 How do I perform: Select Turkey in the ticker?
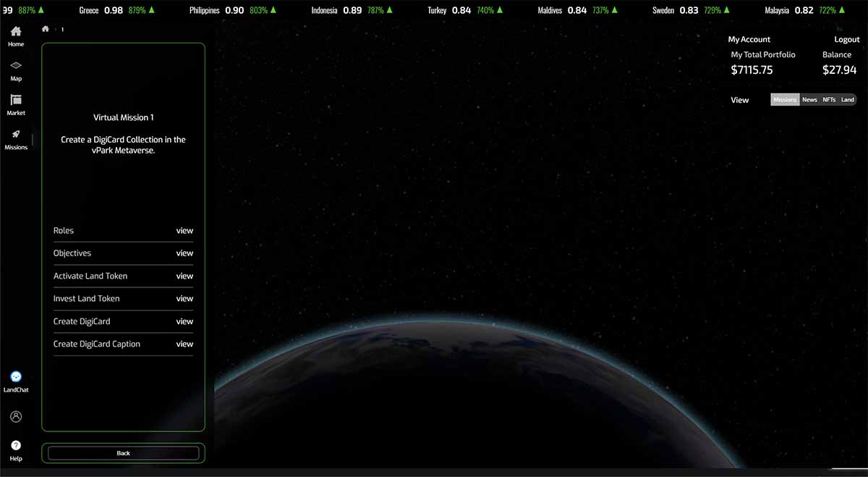[x=437, y=11]
